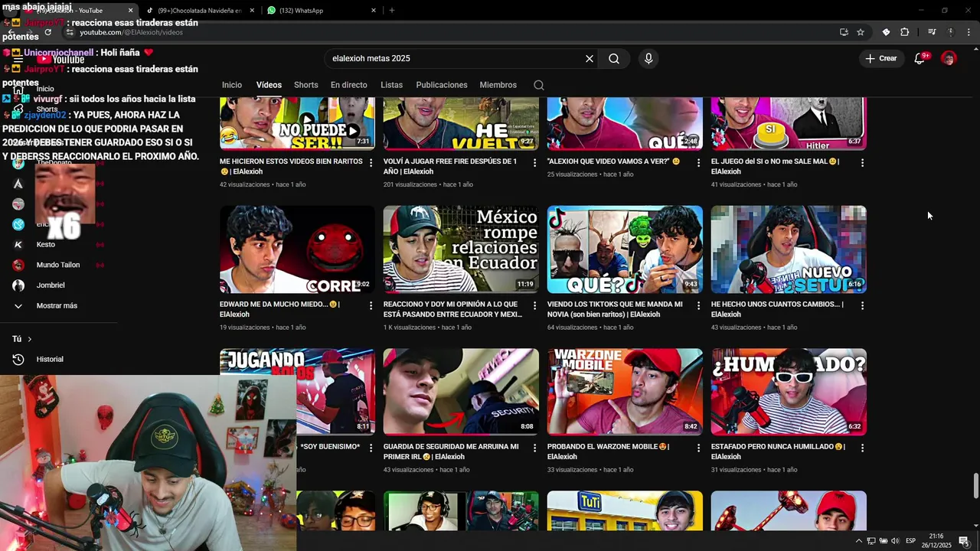Open the browser three-dot menu
Viewport: 980px width, 551px height.
coord(969,32)
